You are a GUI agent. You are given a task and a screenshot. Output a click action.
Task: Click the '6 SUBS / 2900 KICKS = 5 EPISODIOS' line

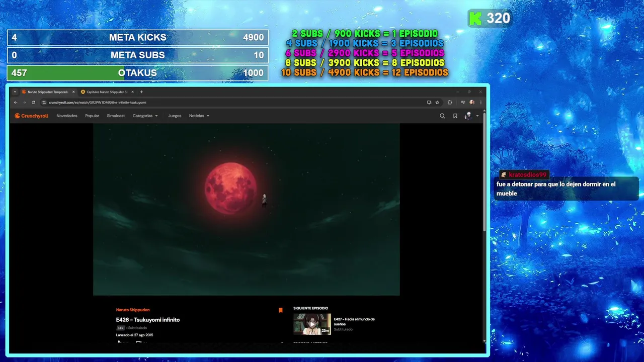click(365, 53)
